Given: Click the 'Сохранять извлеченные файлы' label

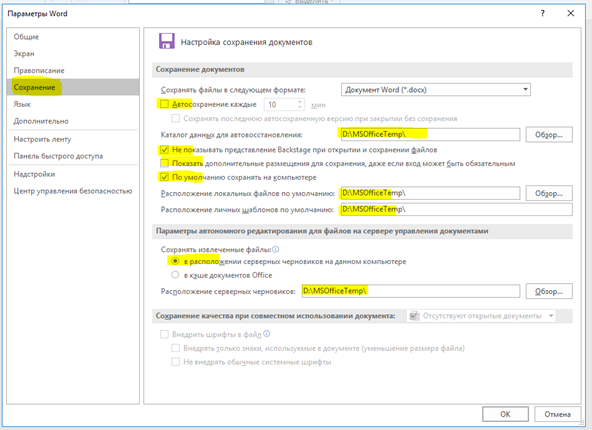Looking at the screenshot, I should pyautogui.click(x=216, y=250).
